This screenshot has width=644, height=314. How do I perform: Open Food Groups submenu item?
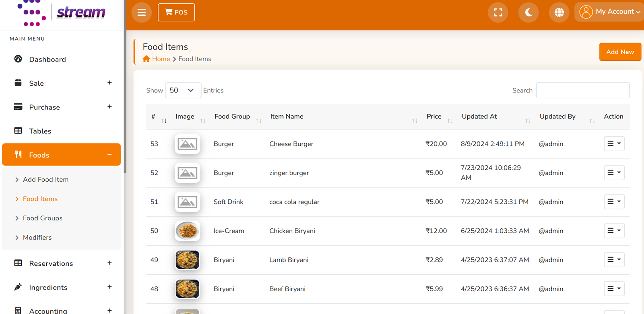43,218
